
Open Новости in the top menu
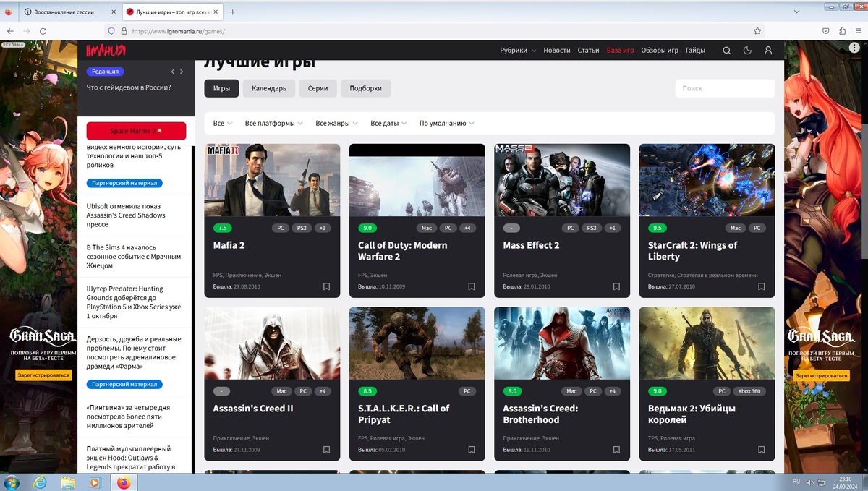click(x=557, y=51)
